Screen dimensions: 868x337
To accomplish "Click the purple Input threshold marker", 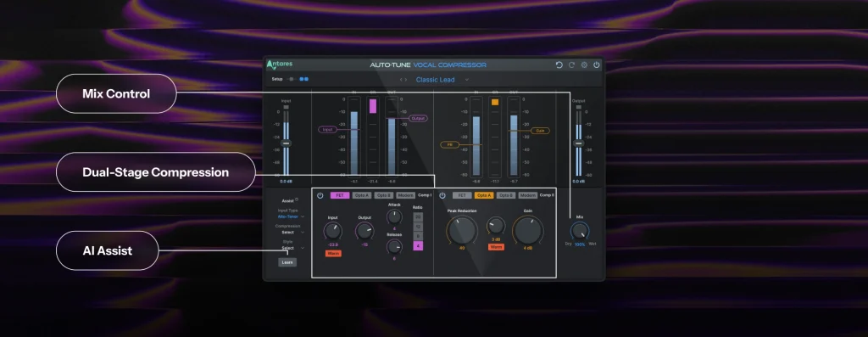I will point(328,129).
